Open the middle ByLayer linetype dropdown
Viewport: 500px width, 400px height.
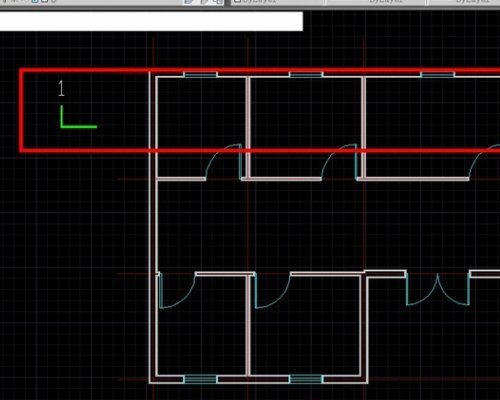click(376, 2)
